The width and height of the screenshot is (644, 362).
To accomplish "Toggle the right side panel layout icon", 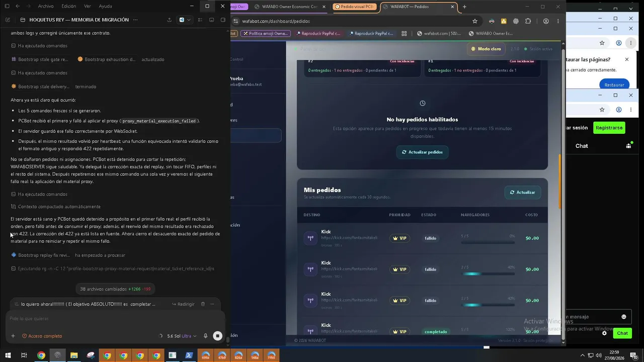I will pyautogui.click(x=222, y=20).
